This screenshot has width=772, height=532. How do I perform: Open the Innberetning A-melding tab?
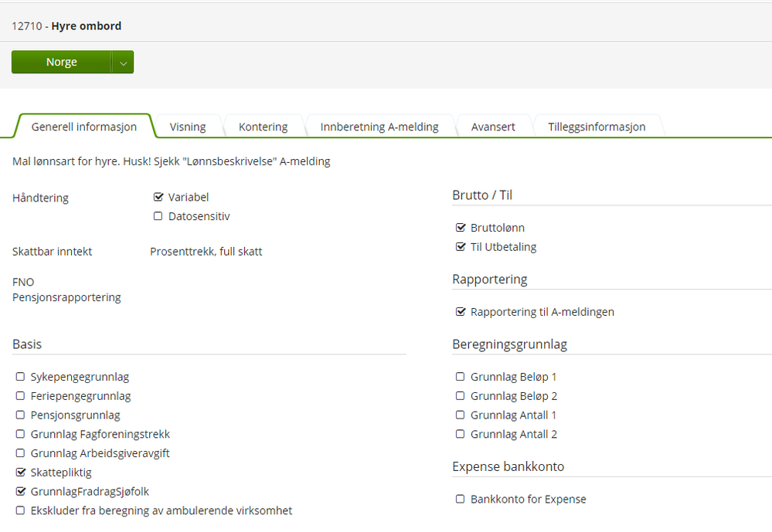pos(379,126)
